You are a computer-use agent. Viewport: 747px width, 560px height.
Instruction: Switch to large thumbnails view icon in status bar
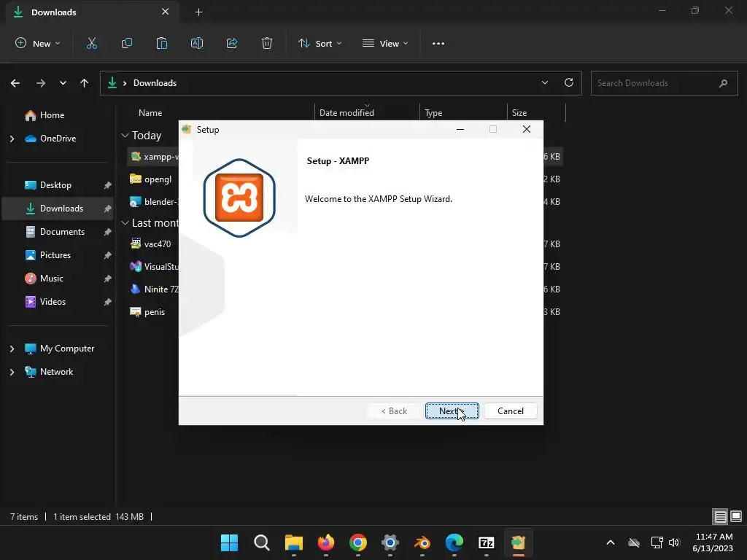coord(736,516)
